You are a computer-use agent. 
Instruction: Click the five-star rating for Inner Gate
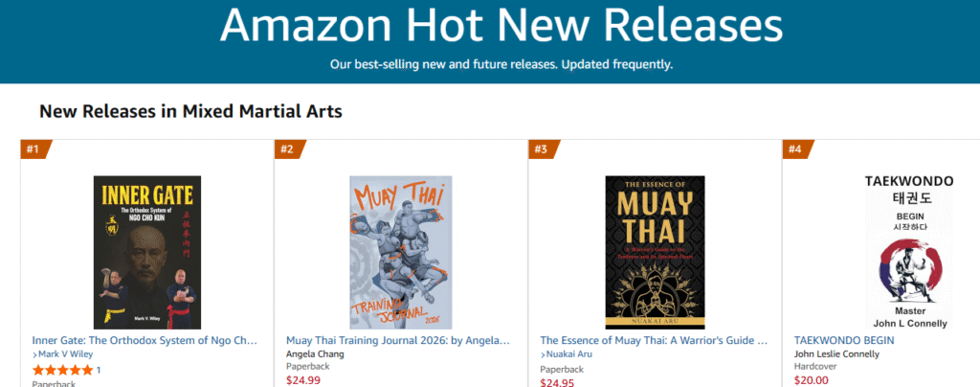(63, 370)
